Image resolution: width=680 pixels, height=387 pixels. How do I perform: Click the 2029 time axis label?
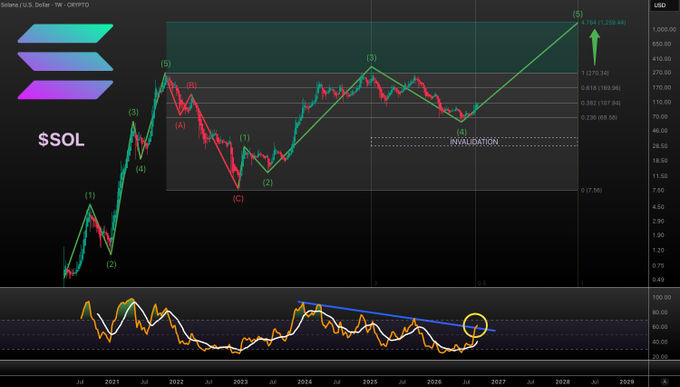tap(627, 382)
